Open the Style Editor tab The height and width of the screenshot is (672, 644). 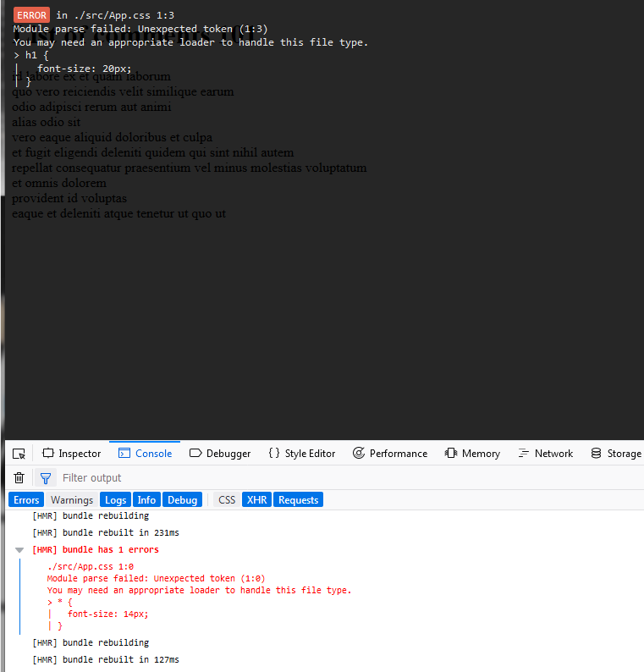[x=301, y=454]
